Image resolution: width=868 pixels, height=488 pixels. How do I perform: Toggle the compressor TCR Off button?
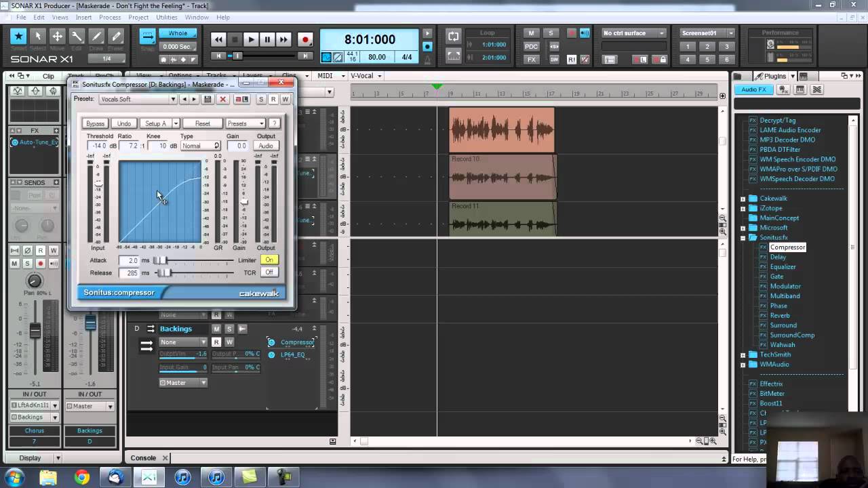pos(269,272)
